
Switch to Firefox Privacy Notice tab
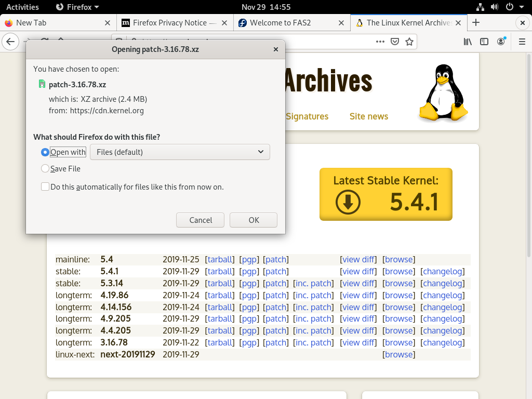175,23
